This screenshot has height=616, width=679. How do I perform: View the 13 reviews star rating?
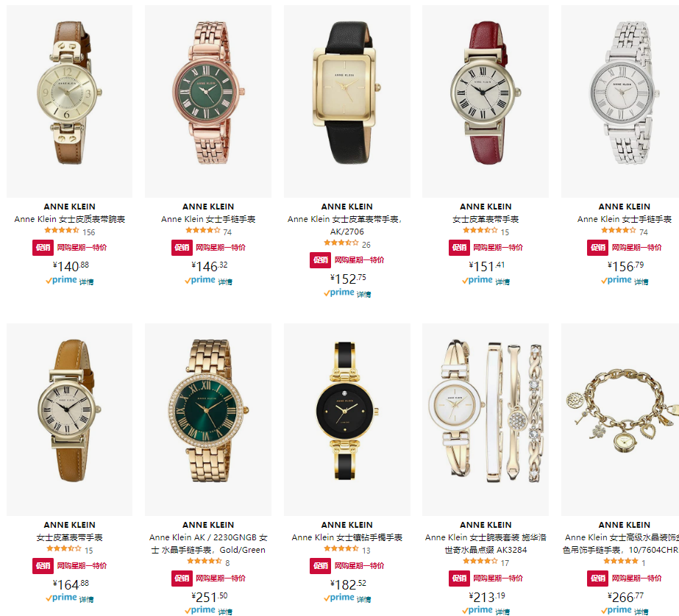click(x=341, y=548)
